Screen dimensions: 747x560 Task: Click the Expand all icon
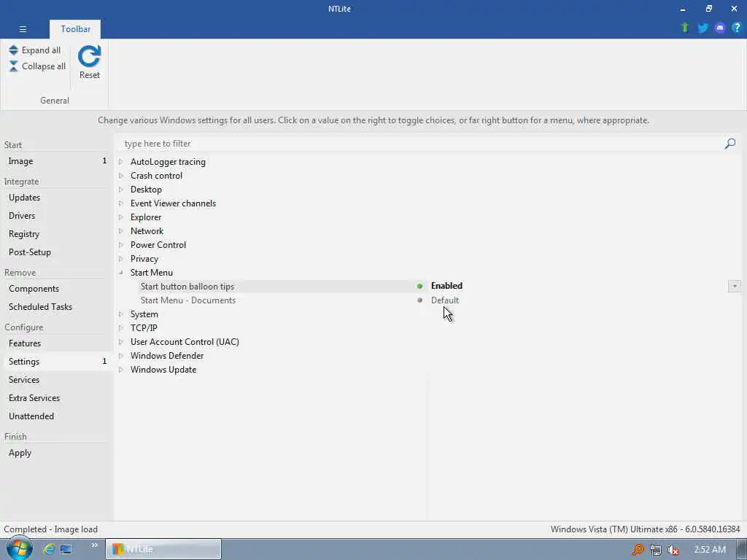pos(13,50)
